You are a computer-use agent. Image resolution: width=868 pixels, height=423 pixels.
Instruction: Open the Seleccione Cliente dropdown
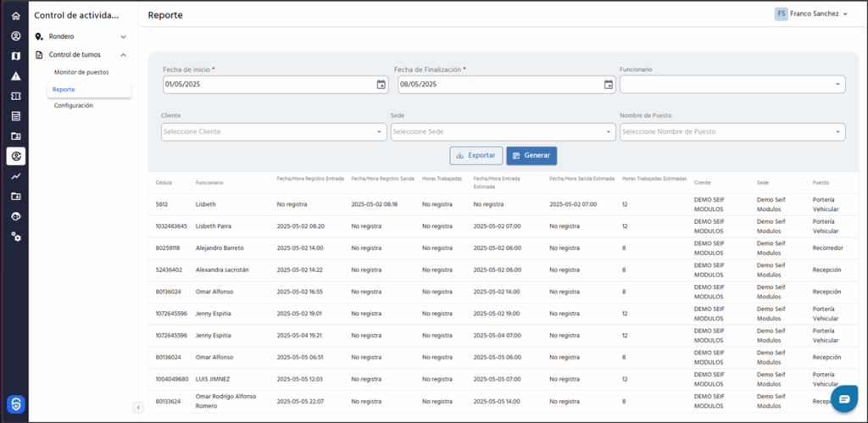274,131
